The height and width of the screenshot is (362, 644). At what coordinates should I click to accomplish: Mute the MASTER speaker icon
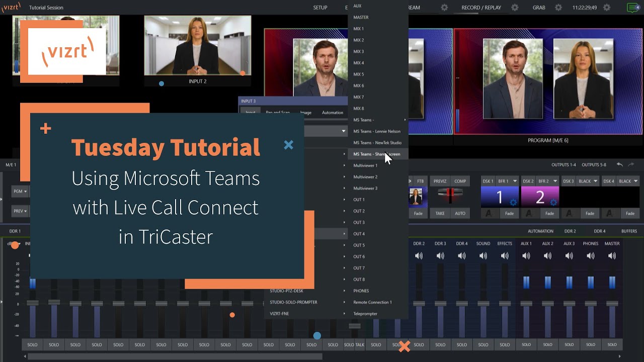point(612,256)
